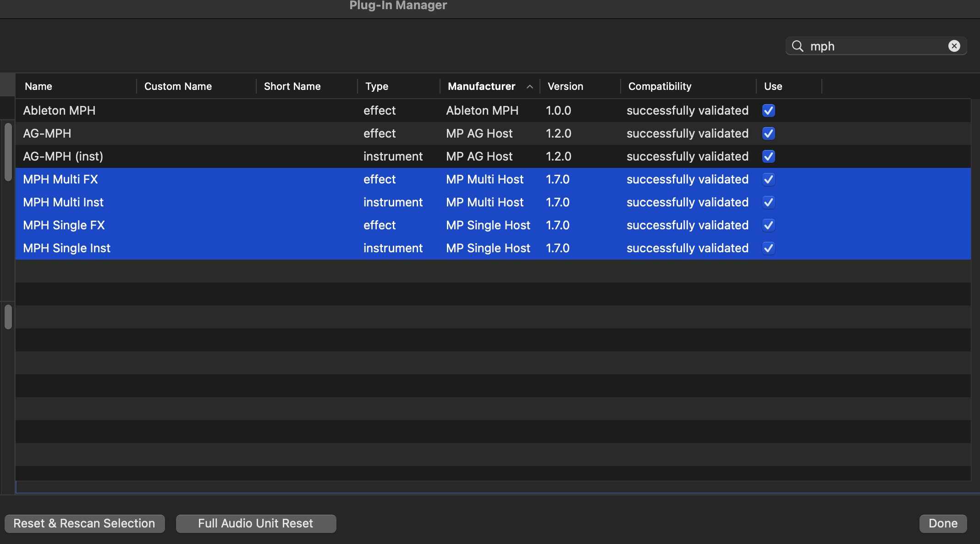
Task: Click MP Single Host manufacturer of MPH Single Inst
Action: click(488, 248)
